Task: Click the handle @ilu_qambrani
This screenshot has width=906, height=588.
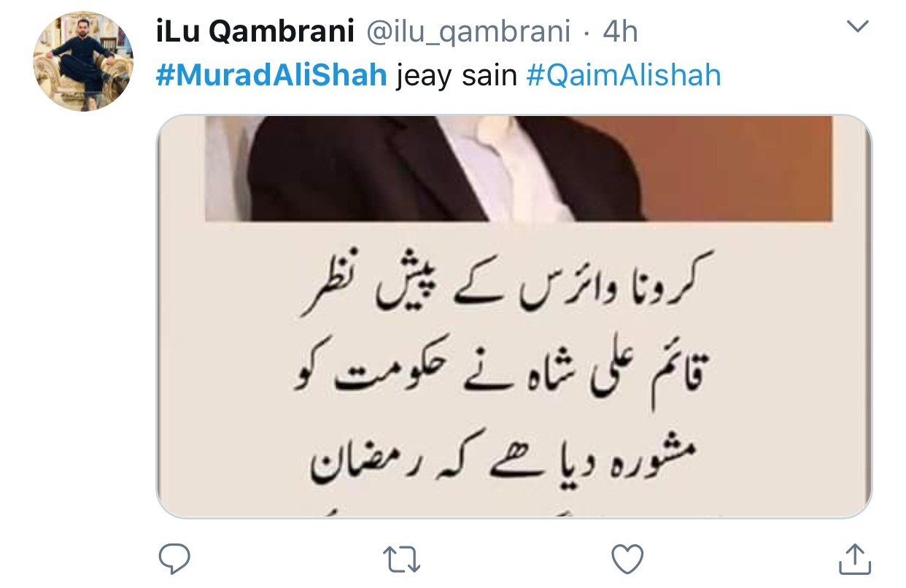Action: point(466,32)
